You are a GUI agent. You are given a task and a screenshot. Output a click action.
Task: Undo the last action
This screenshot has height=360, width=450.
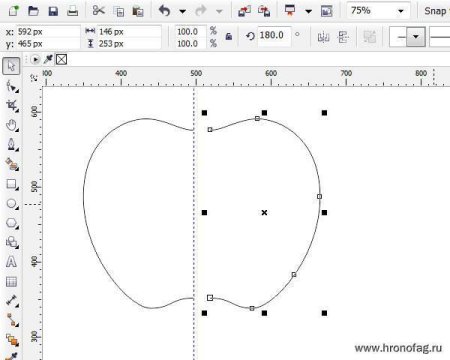pos(164,11)
